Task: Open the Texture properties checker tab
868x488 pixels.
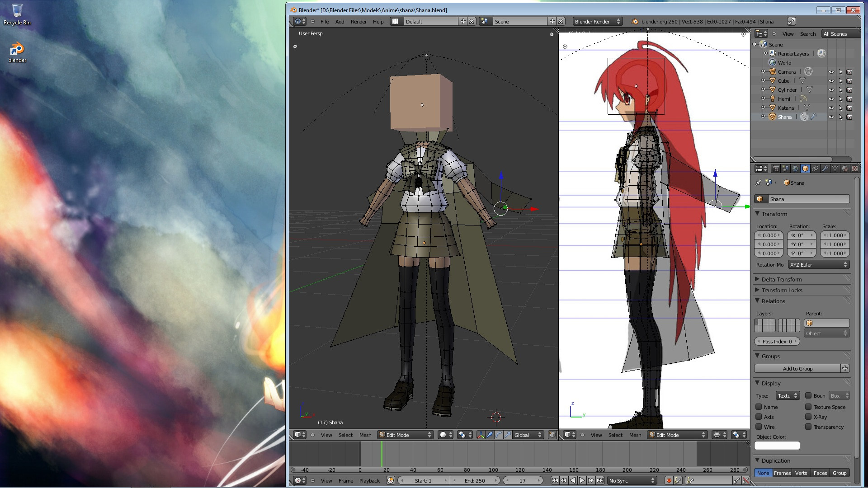Action: [x=855, y=169]
